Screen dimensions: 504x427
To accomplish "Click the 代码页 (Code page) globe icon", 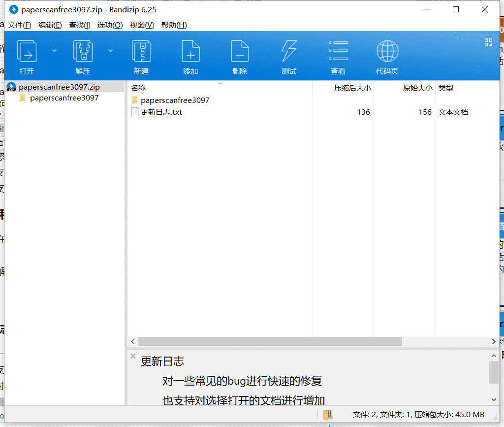I will click(x=387, y=51).
